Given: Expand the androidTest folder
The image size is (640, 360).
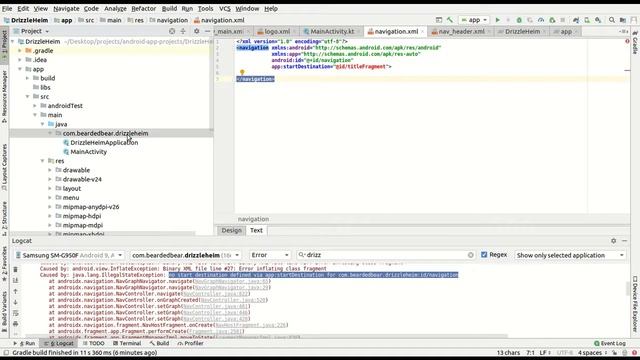Looking at the screenshot, I should [x=35, y=106].
